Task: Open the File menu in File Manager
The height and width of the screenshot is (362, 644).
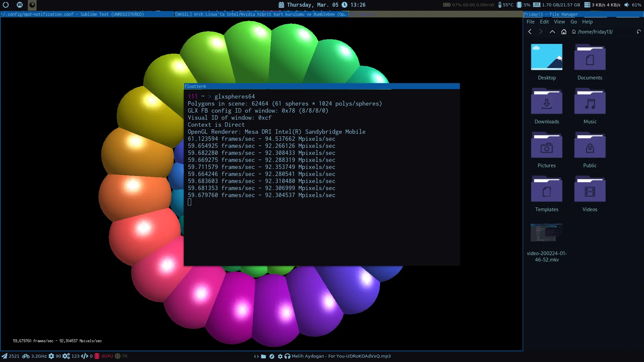Action: 531,22
